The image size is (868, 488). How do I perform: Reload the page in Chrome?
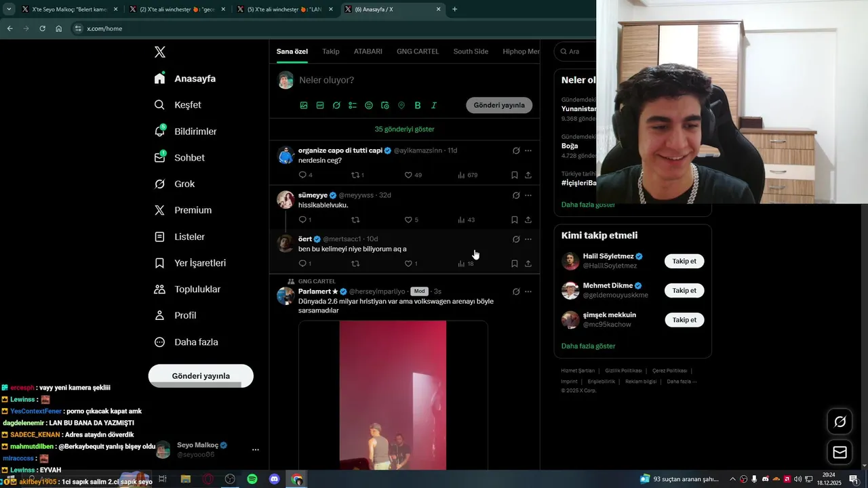[42, 28]
